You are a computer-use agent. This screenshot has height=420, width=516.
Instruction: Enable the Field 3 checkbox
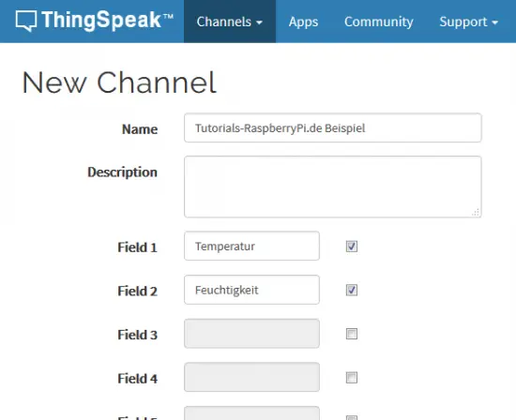[x=352, y=334]
